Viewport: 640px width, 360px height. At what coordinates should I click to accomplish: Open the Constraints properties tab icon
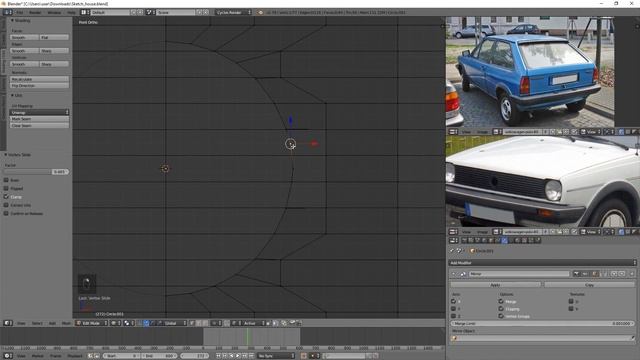(x=497, y=240)
